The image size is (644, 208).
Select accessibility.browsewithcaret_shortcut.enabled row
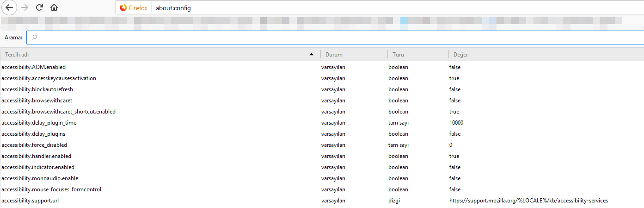322,112
